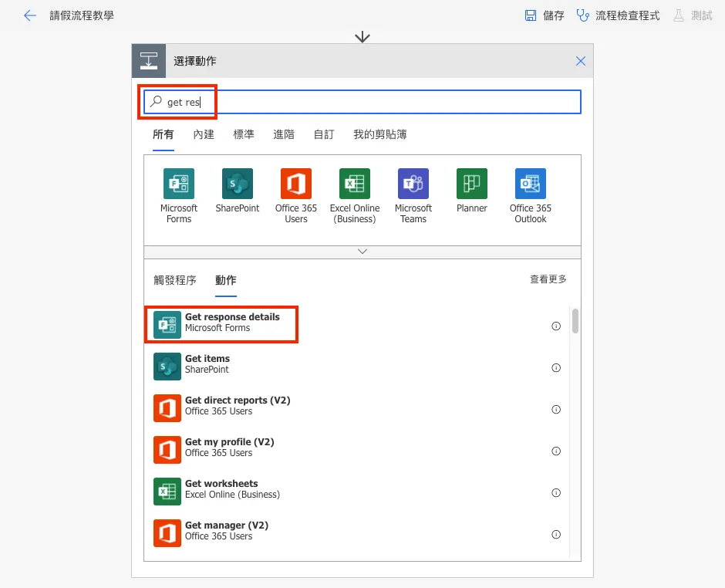
Task: Click the Office icon beside Get my profile
Action: (x=167, y=450)
